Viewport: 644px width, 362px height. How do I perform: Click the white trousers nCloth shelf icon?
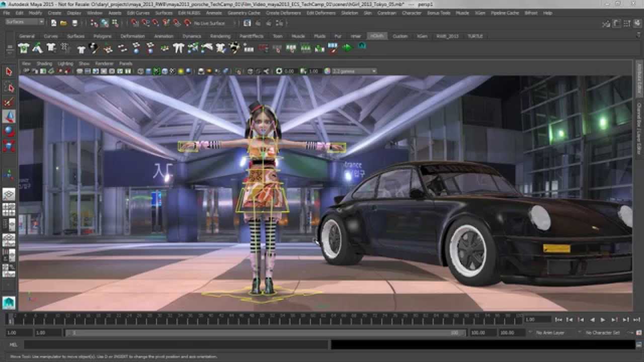(x=178, y=48)
